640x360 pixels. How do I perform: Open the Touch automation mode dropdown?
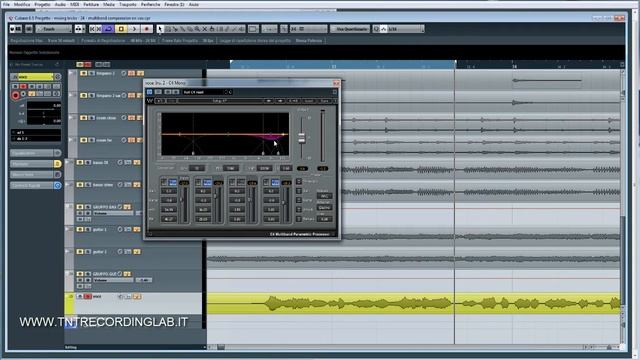tap(53, 29)
